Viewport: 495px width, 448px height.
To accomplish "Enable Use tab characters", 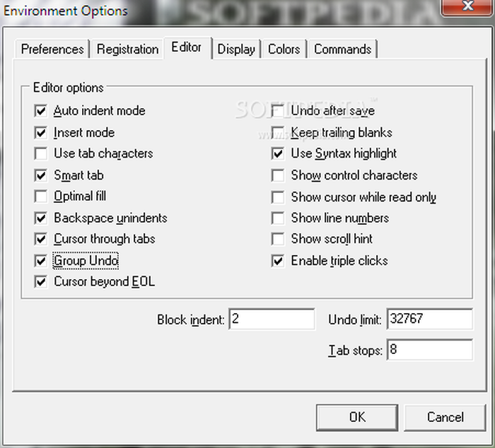I will pos(41,154).
